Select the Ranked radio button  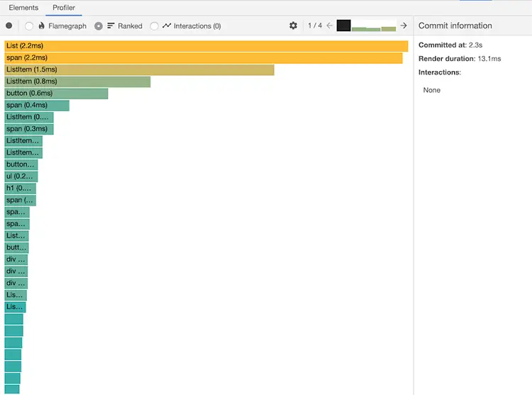99,26
